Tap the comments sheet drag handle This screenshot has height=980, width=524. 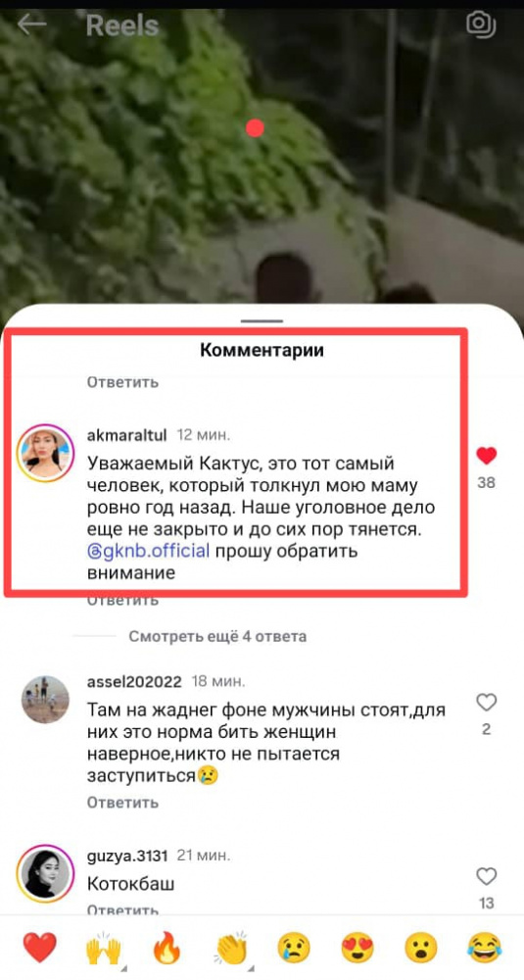click(262, 321)
